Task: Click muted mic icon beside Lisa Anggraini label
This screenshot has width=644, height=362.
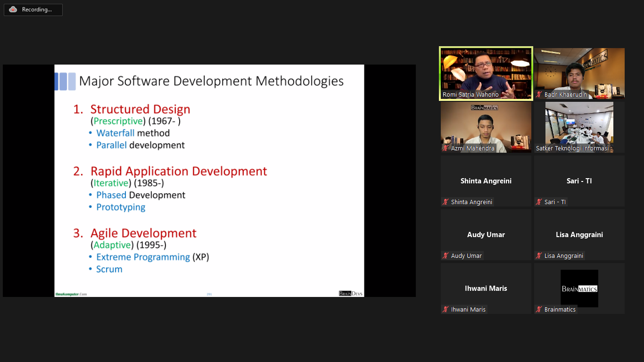Action: pos(539,256)
